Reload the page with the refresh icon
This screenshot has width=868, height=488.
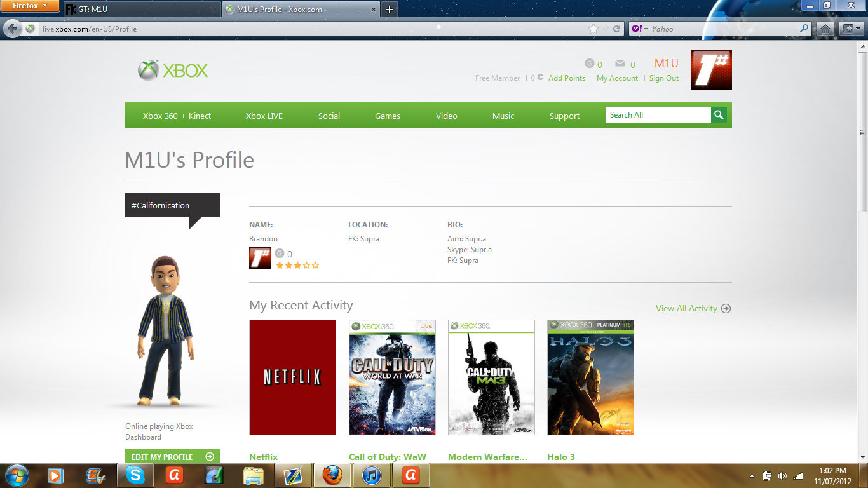(616, 29)
